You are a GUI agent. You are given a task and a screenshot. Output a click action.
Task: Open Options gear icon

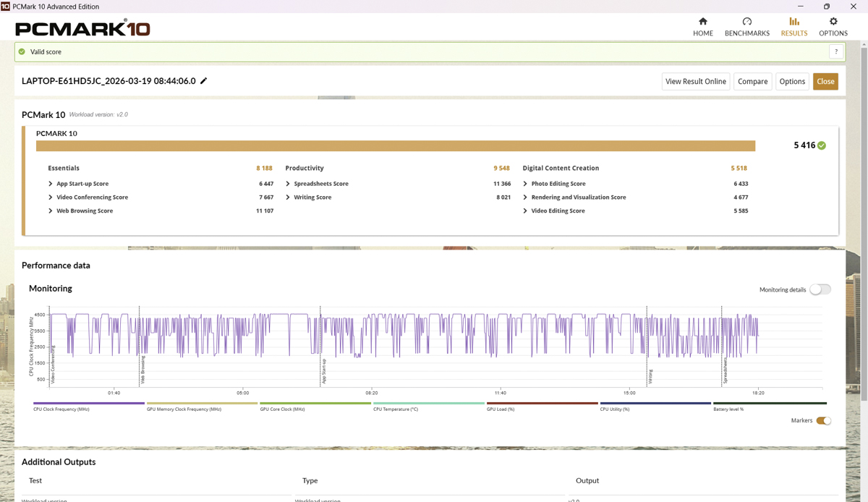(833, 22)
